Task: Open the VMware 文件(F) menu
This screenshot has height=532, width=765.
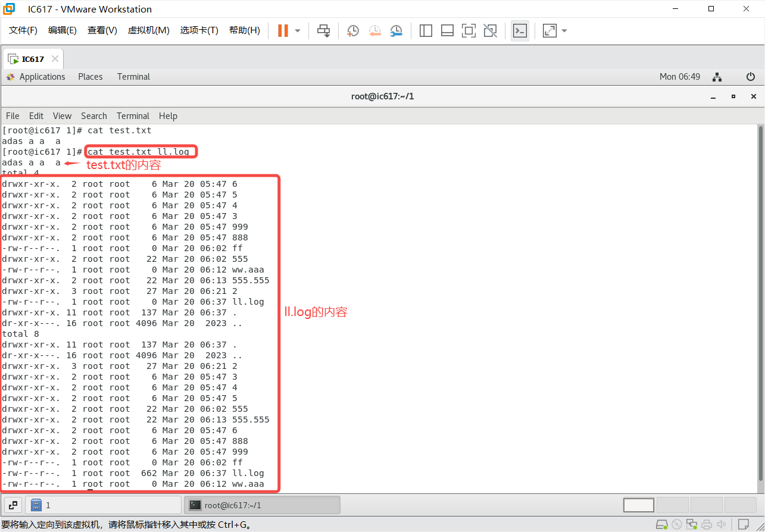Action: click(x=23, y=30)
